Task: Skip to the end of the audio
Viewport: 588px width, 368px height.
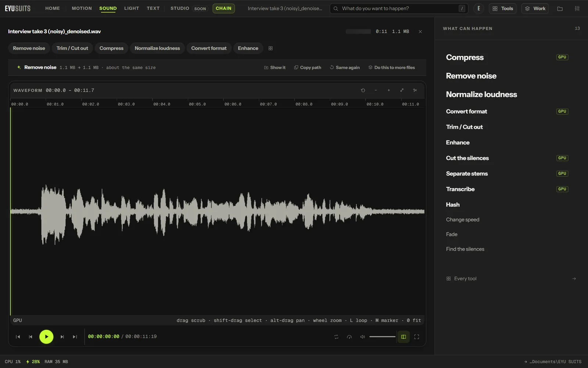Action: pos(75,337)
